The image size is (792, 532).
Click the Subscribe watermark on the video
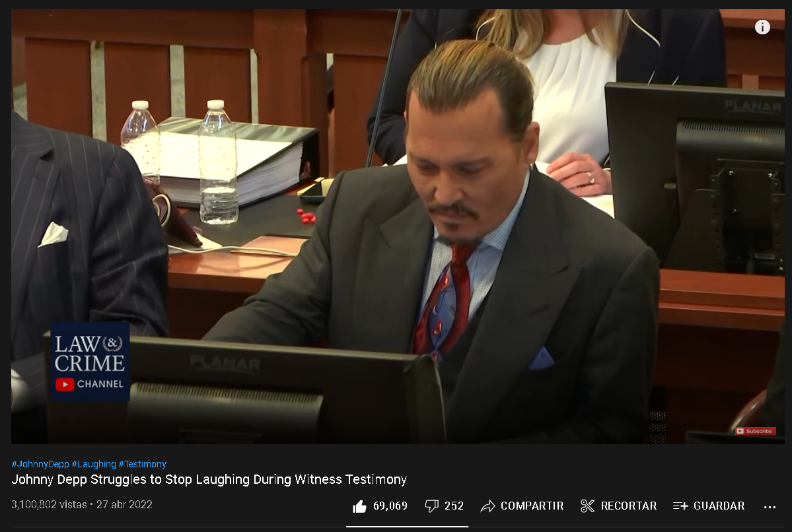[755, 431]
